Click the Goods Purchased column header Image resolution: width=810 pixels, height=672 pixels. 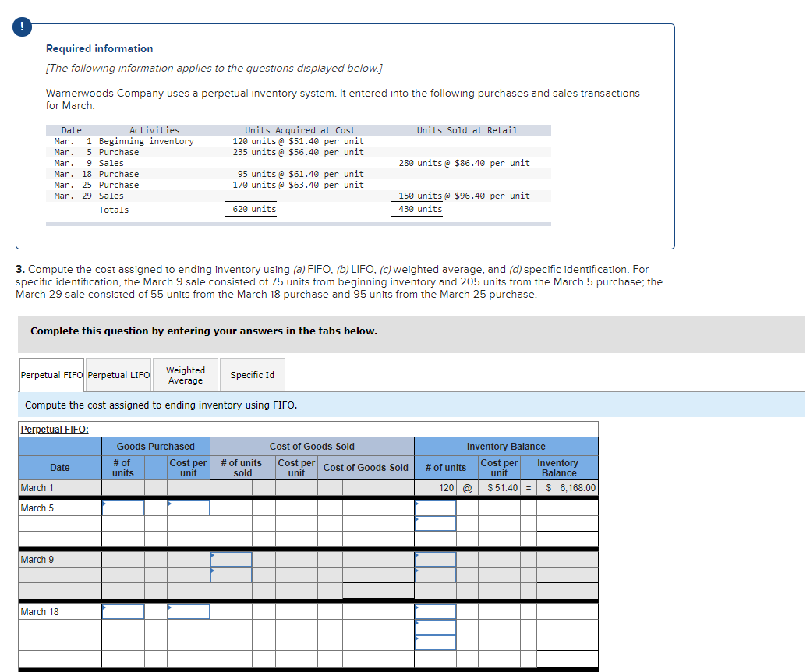[x=154, y=446]
